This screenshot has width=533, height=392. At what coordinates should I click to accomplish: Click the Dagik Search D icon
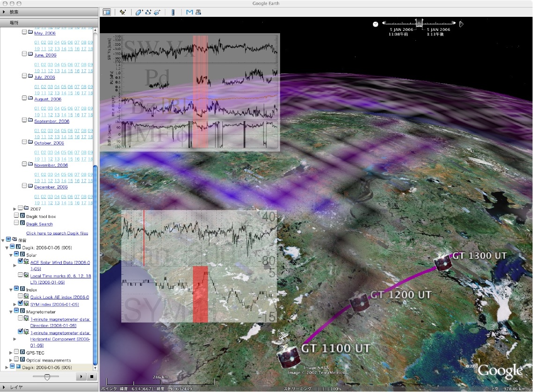[x=22, y=223]
